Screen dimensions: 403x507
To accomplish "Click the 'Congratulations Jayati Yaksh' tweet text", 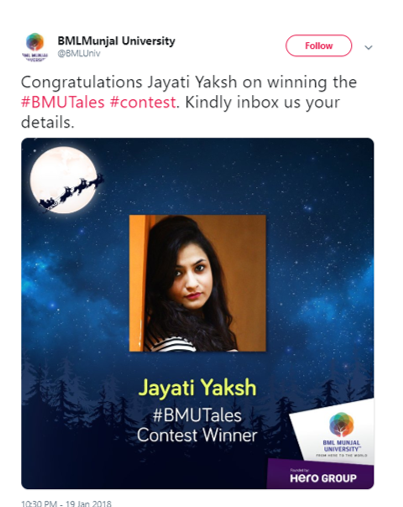I will pos(129,82).
